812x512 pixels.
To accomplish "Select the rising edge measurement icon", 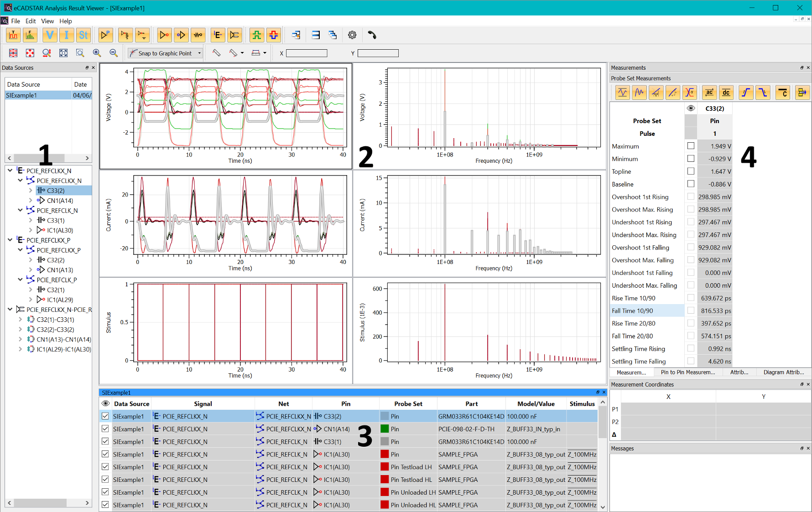I will (746, 92).
